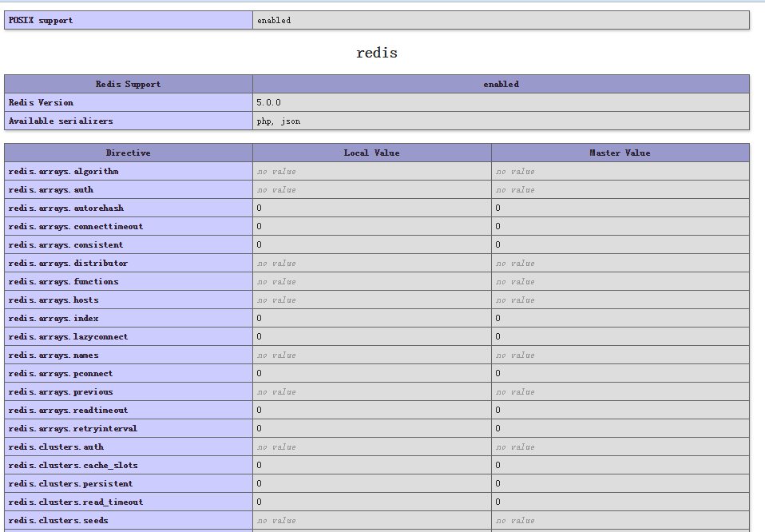Select the "redis.arrays.functions" directive name
Image resolution: width=765 pixels, height=532 pixels.
pos(63,282)
